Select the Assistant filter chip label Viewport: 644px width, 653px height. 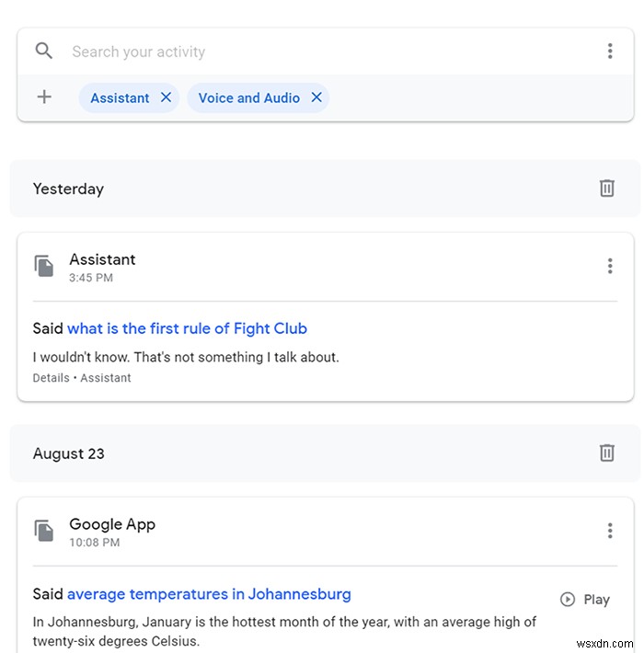(x=120, y=98)
